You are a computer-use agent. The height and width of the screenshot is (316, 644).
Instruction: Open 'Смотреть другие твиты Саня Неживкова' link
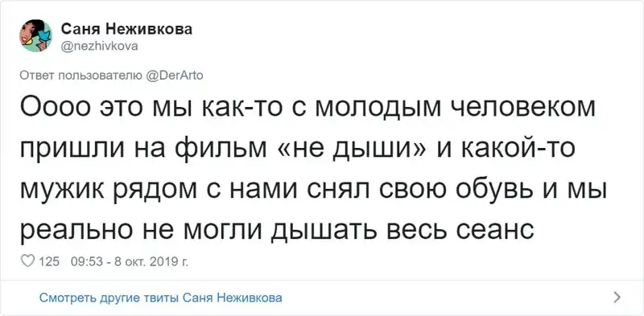click(160, 298)
